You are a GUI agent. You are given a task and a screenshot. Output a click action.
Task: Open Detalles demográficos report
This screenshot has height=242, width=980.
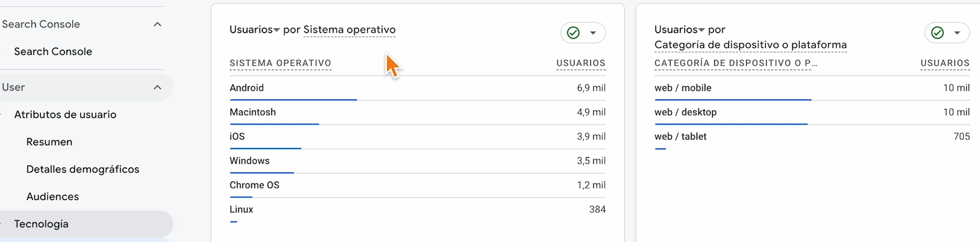pyautogui.click(x=82, y=169)
